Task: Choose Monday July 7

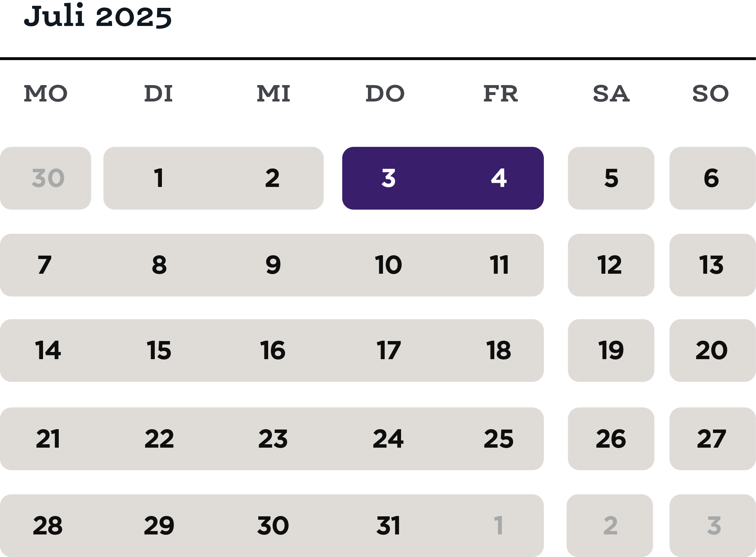Action: point(45,265)
